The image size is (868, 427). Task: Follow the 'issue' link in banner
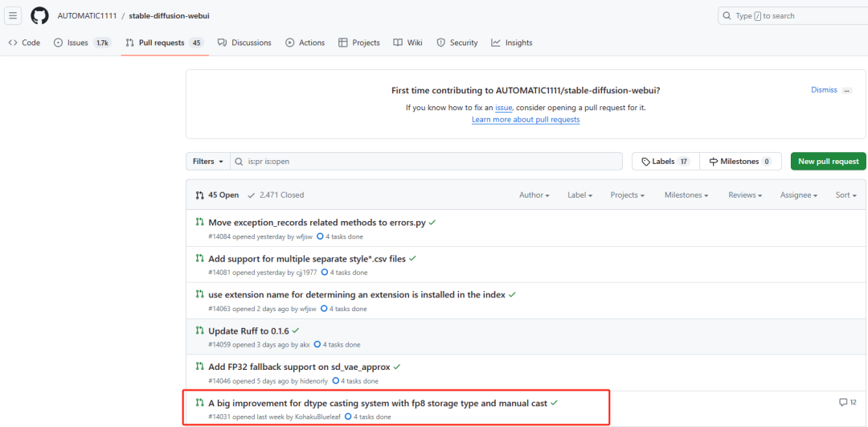504,108
